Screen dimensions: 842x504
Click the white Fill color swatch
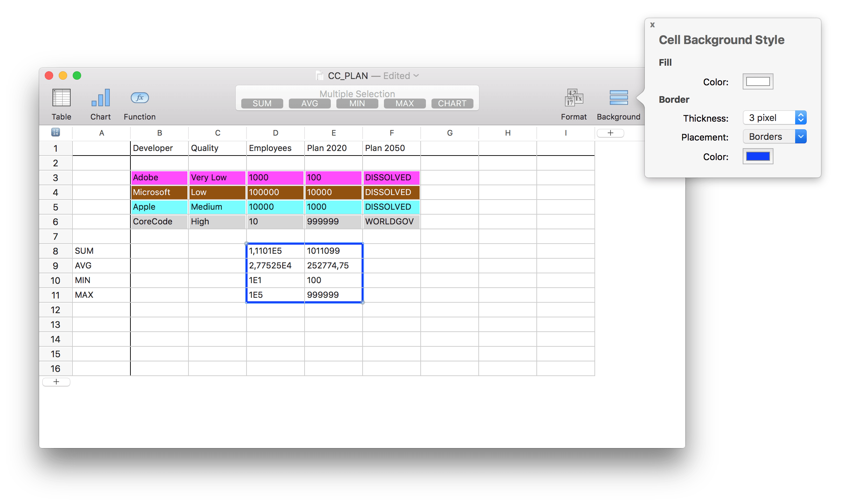point(758,81)
